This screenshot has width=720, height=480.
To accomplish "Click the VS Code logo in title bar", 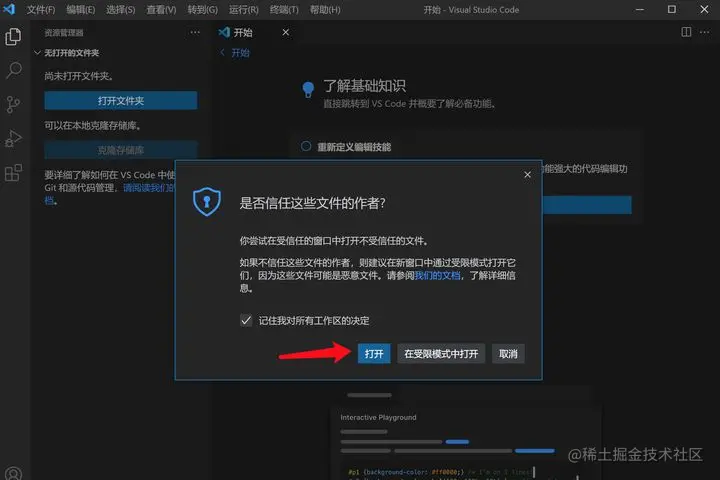I will (x=9, y=9).
